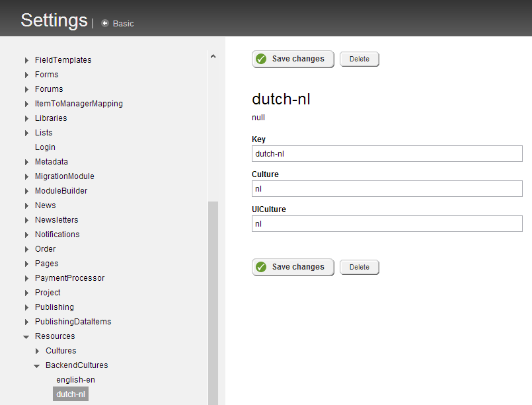532x405 pixels.
Task: Expand the FieldTemplates node arrow
Action: pyautogui.click(x=26, y=60)
